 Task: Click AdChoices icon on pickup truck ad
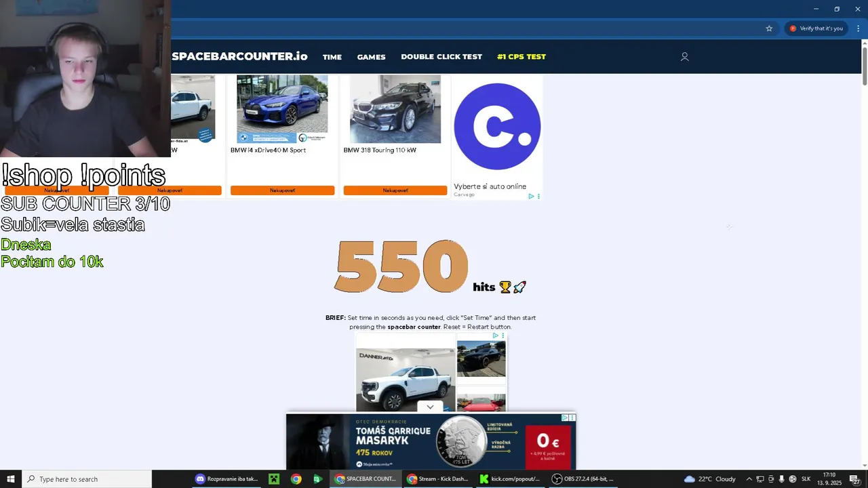(x=496, y=335)
